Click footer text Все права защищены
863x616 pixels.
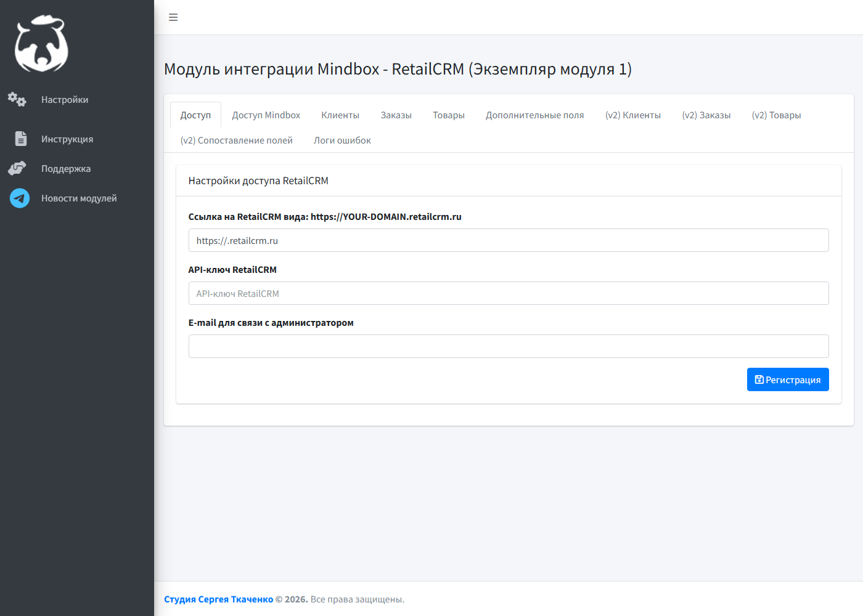pos(358,599)
